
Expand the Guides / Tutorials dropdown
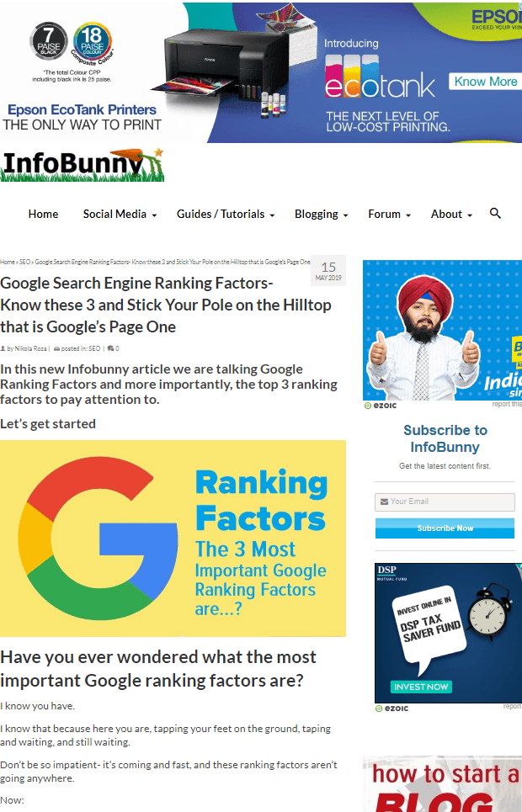pyautogui.click(x=226, y=214)
